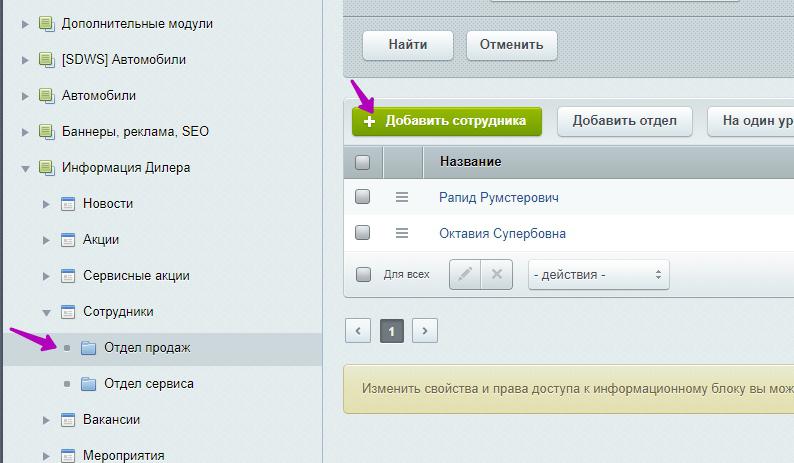Image resolution: width=794 pixels, height=463 pixels.
Task: Open Сотрудники in the tree
Action: [118, 312]
